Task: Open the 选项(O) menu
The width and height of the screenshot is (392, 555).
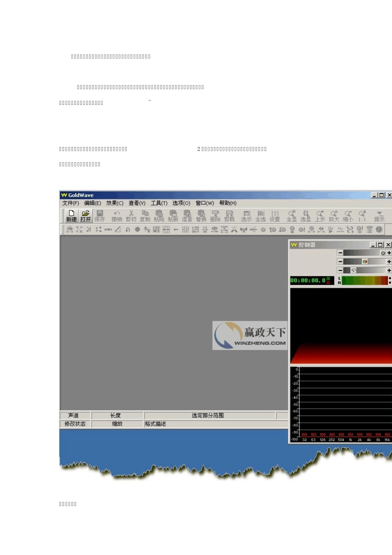Action: (181, 203)
